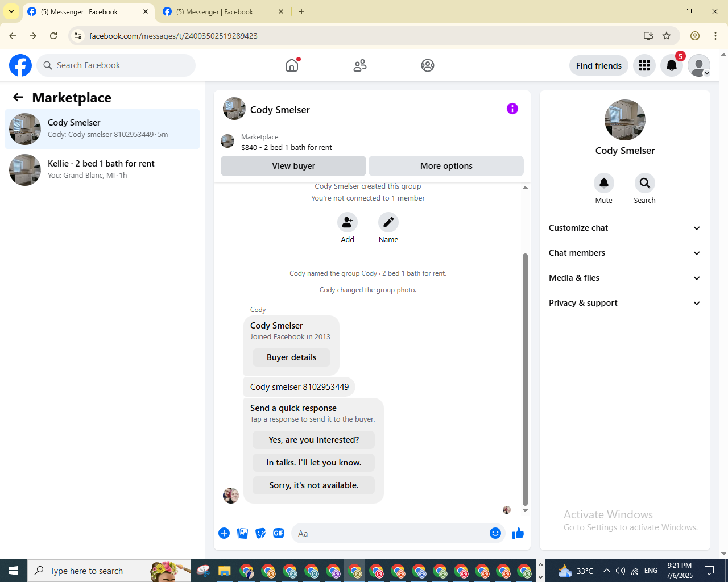Click the $840 - 2 bed 1 bath listing
This screenshot has width=728, height=582.
(287, 147)
